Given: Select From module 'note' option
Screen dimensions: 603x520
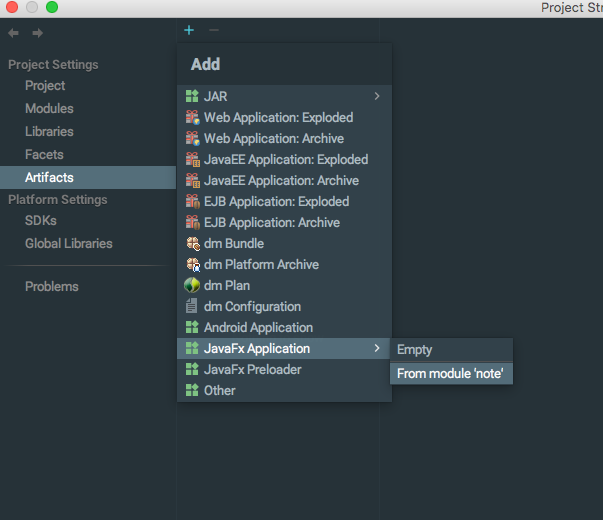Looking at the screenshot, I should (x=451, y=373).
